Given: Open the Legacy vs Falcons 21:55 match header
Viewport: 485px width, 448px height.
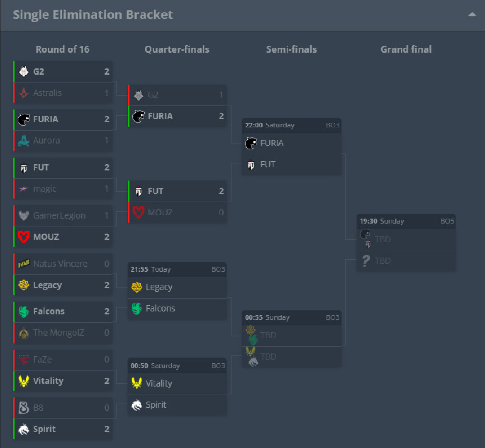Looking at the screenshot, I should [177, 269].
